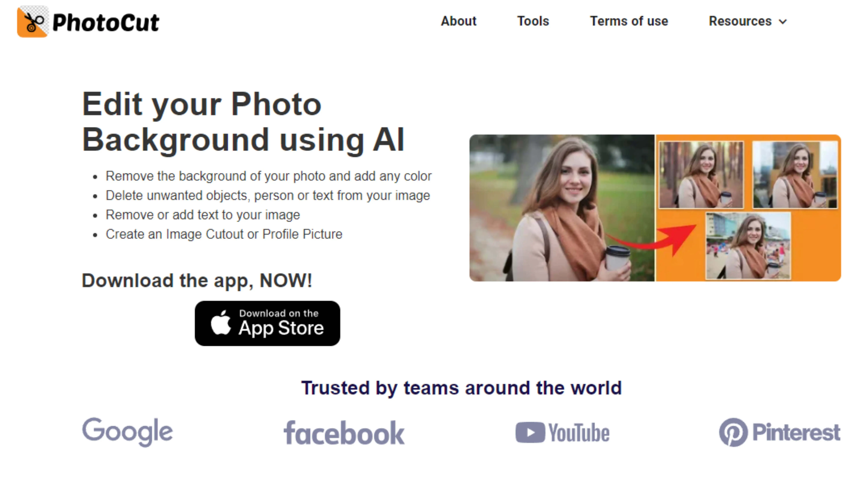Click the PhotoCut wordmark text
This screenshot has height=488, width=868.
106,23
